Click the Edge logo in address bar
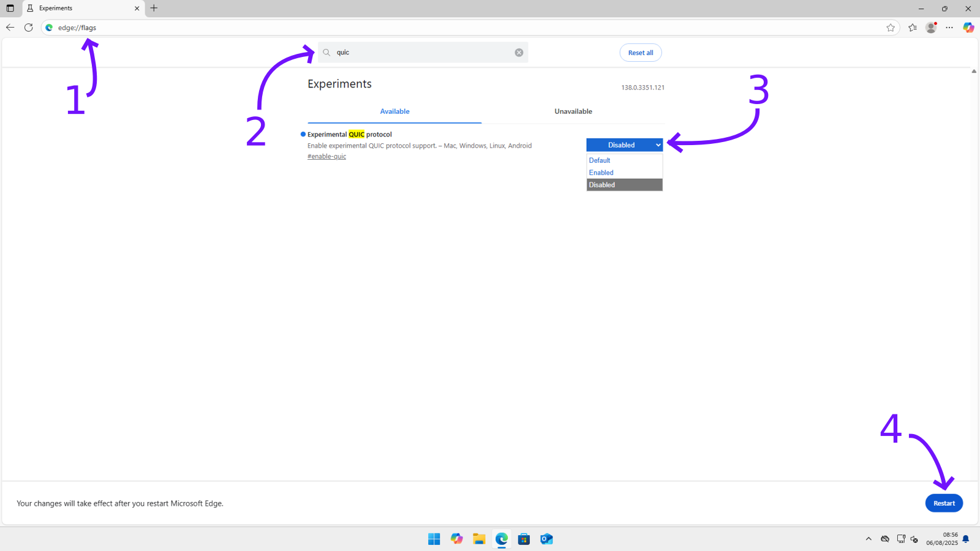 49,28
